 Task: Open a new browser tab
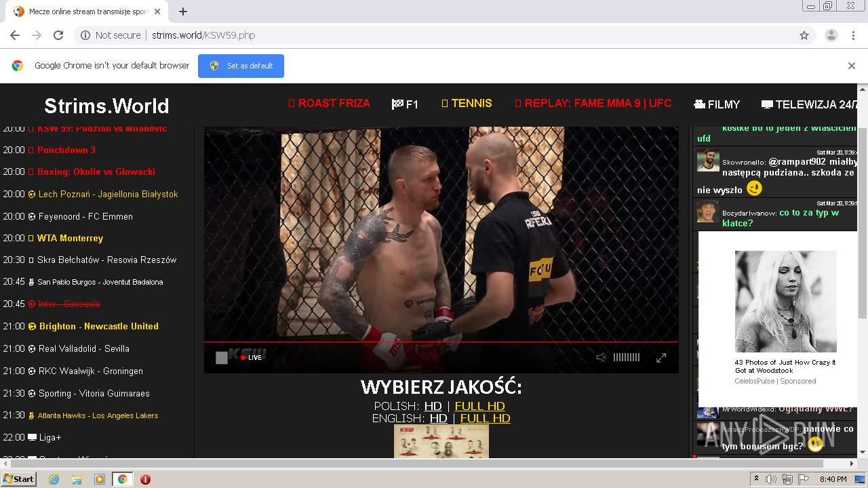183,12
